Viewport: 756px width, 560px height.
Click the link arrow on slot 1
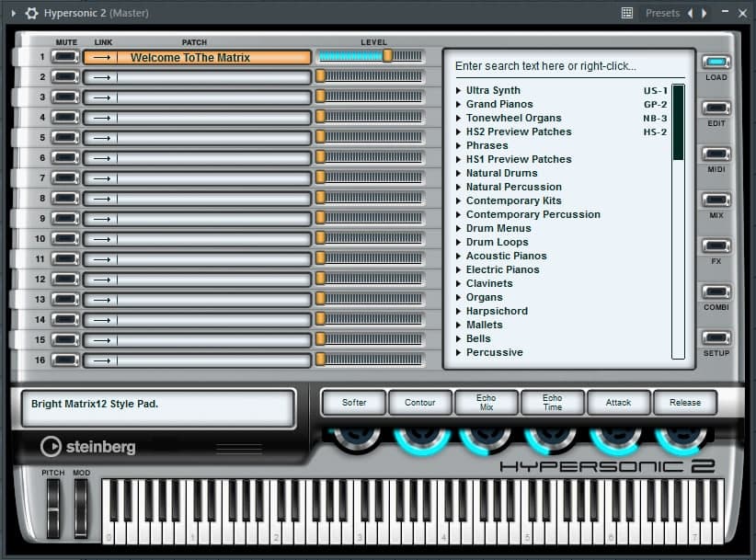click(x=101, y=57)
